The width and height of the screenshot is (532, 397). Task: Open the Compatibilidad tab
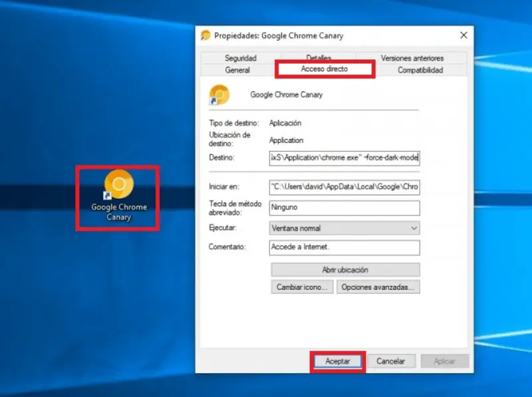420,70
